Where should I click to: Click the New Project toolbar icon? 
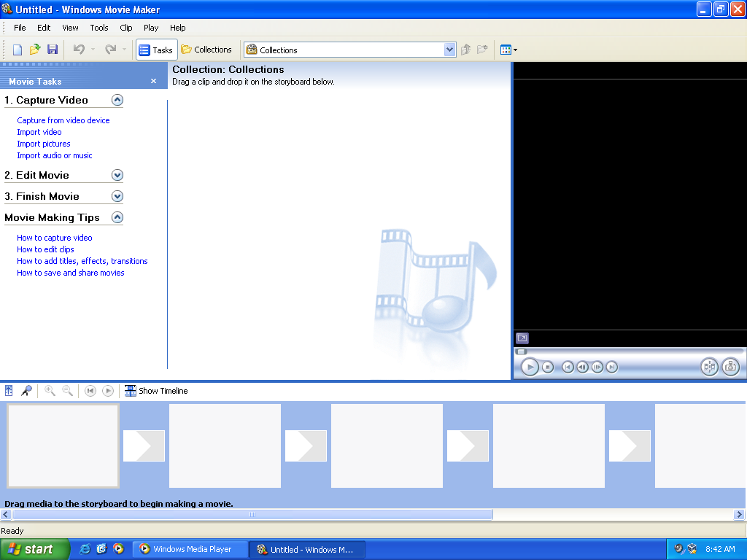(x=18, y=50)
